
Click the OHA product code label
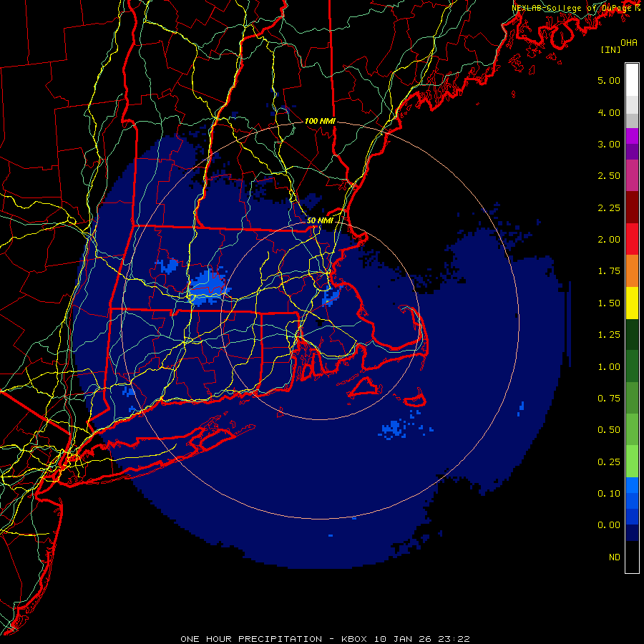tap(629, 42)
